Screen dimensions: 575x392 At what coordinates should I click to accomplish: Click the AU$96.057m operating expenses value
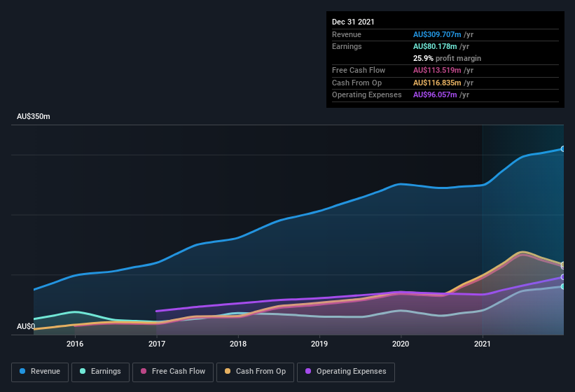(435, 95)
